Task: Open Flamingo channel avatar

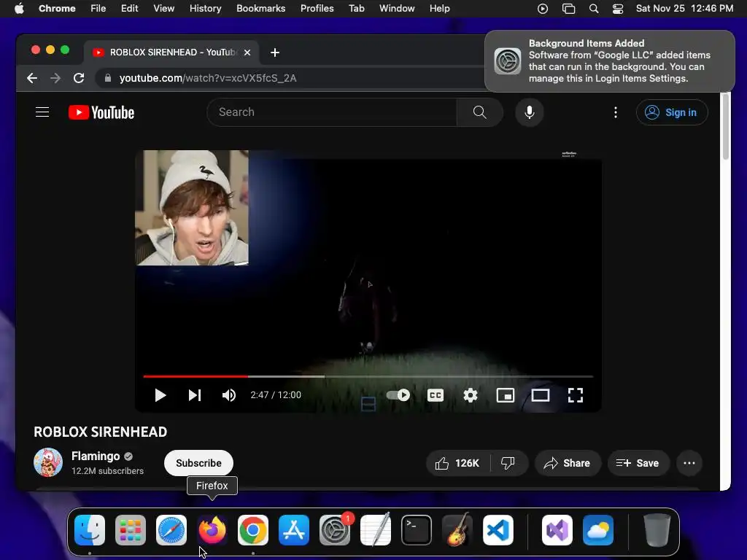Action: point(48,462)
